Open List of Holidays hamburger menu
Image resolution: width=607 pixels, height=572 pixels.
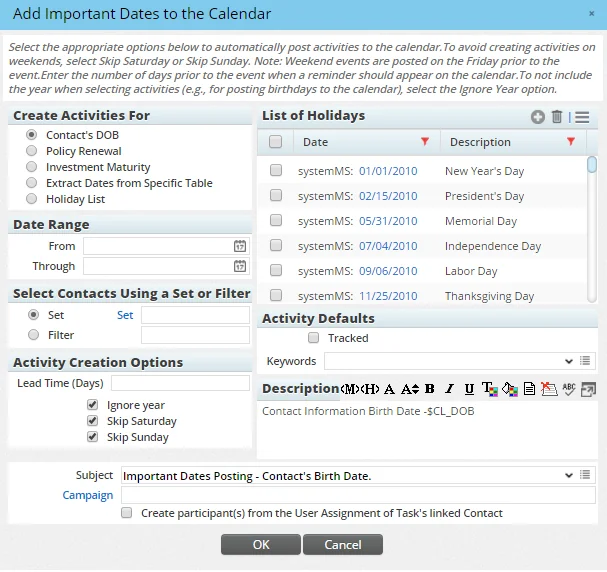coord(582,117)
